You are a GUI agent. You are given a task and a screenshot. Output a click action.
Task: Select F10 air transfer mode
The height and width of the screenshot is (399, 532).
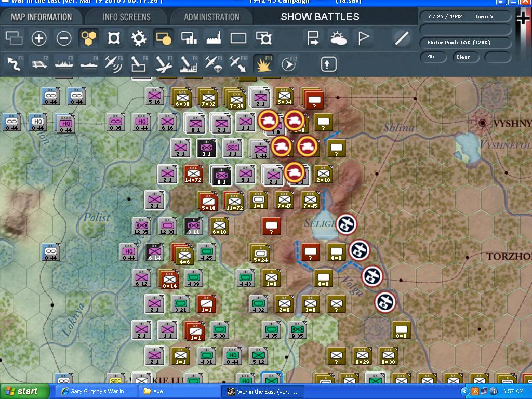(238, 64)
